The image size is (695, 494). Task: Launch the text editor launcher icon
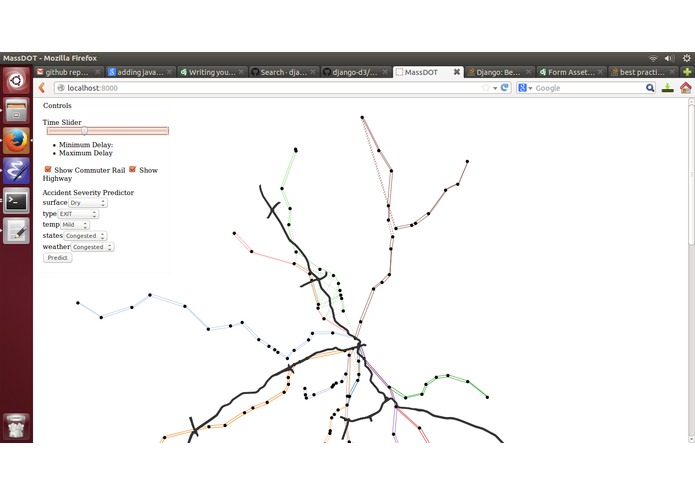pos(16,231)
